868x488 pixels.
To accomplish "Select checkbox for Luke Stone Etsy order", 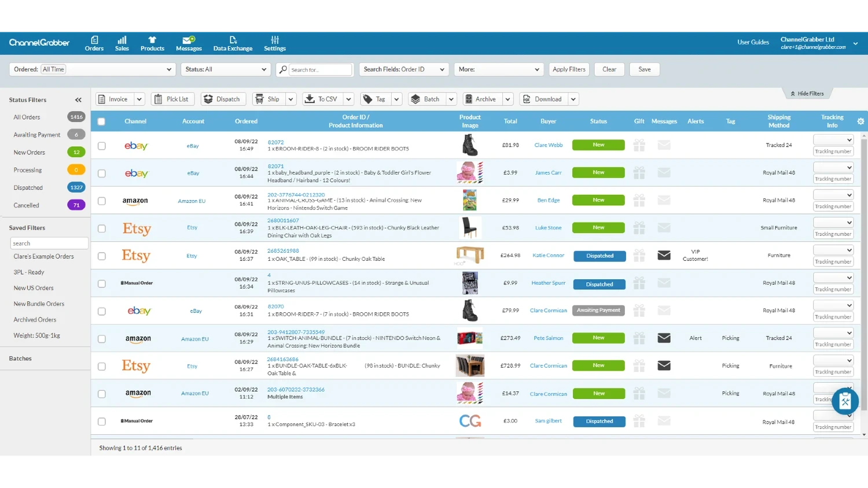I will tap(102, 228).
